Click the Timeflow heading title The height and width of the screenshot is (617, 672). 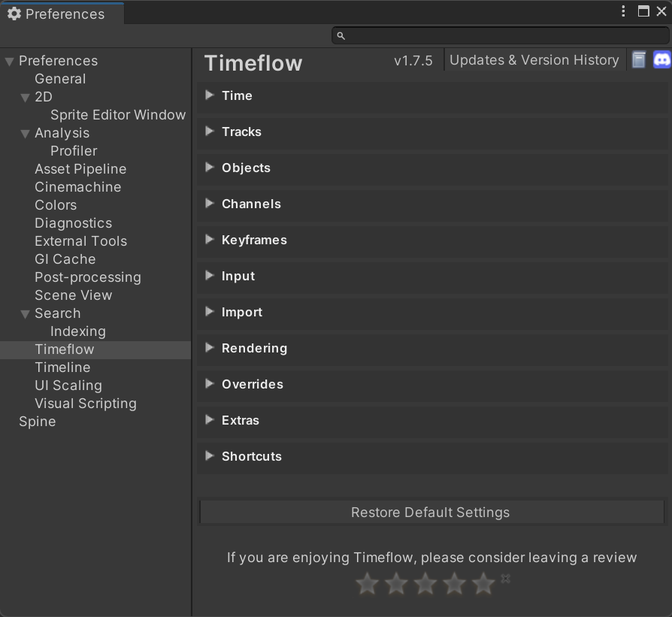point(253,63)
